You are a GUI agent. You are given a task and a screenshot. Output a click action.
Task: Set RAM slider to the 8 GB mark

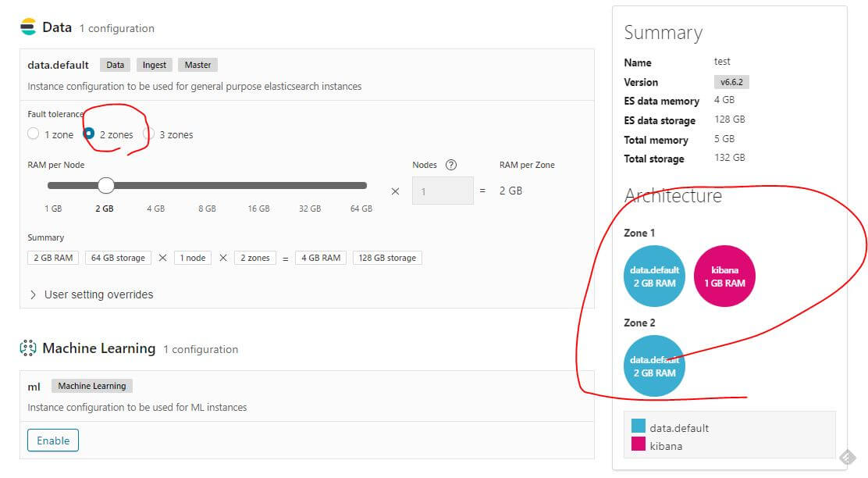pyautogui.click(x=207, y=186)
